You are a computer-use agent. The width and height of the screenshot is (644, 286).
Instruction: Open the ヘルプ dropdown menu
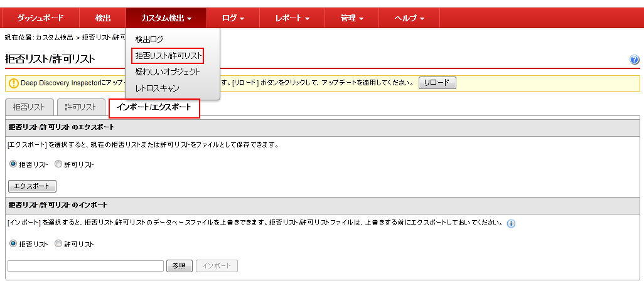[409, 18]
